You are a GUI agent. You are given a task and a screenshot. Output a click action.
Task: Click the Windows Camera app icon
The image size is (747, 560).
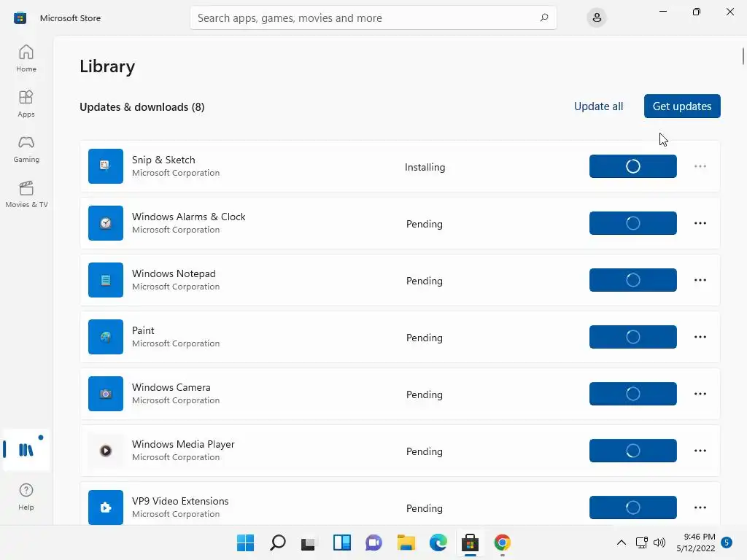pos(106,394)
